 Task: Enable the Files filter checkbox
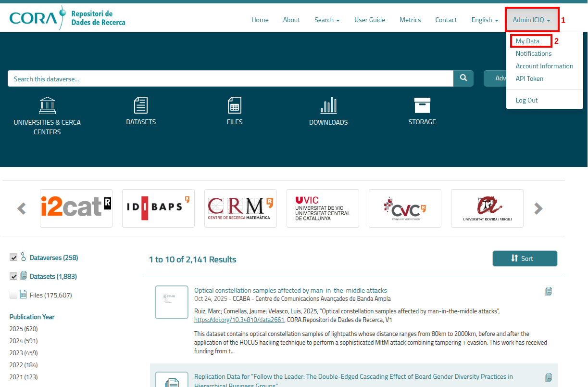13,295
